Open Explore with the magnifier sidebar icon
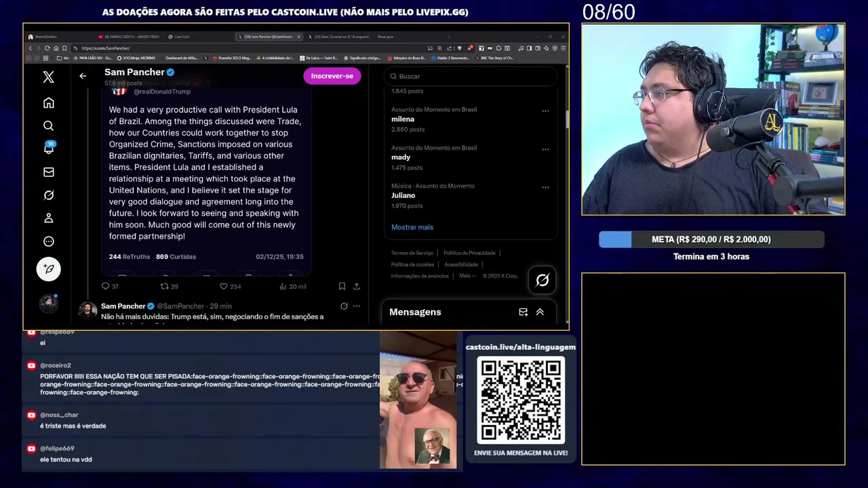Image resolution: width=868 pixels, height=488 pixels. [x=48, y=126]
